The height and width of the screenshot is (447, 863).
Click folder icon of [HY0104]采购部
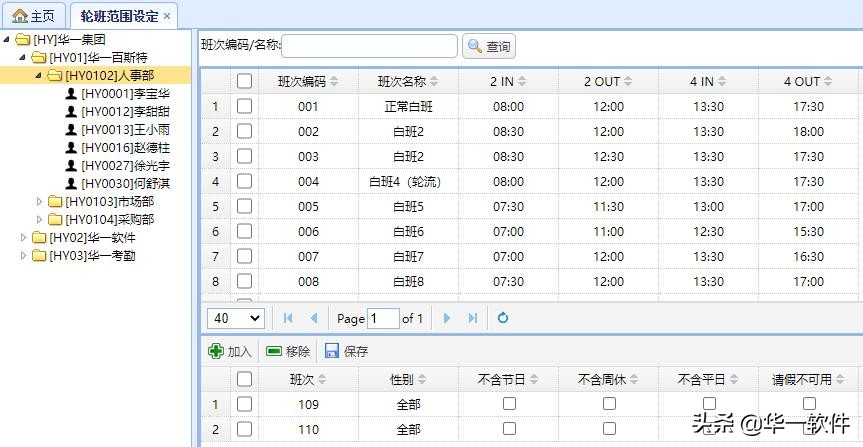(54, 219)
